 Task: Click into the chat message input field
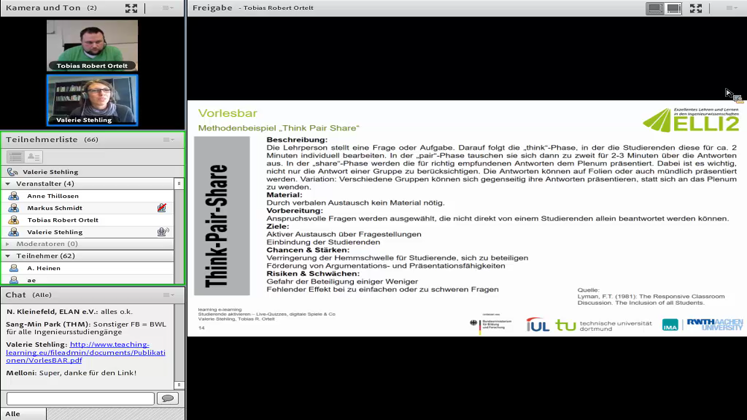click(x=80, y=398)
